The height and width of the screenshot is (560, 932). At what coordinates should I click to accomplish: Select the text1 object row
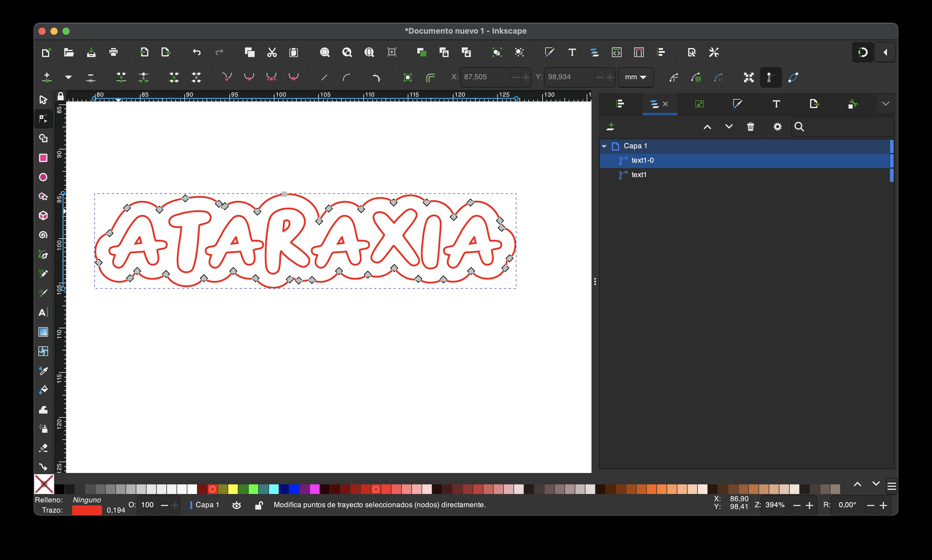coord(747,175)
